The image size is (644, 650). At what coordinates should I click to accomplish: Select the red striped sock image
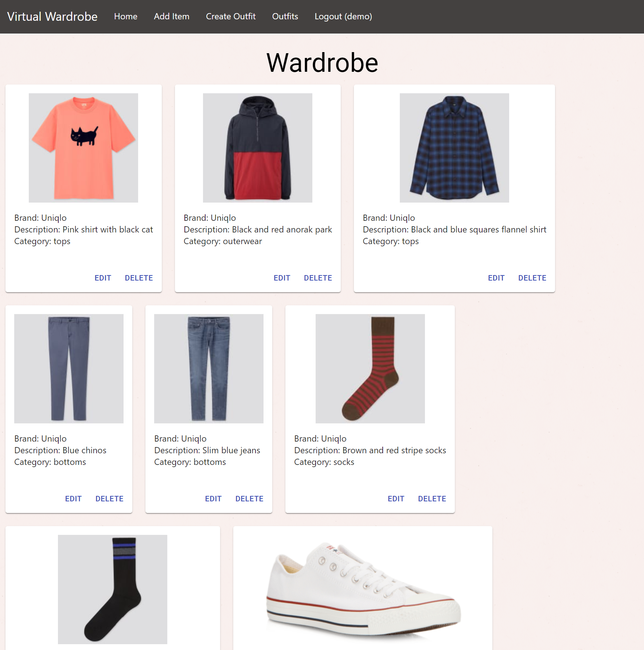tap(370, 369)
